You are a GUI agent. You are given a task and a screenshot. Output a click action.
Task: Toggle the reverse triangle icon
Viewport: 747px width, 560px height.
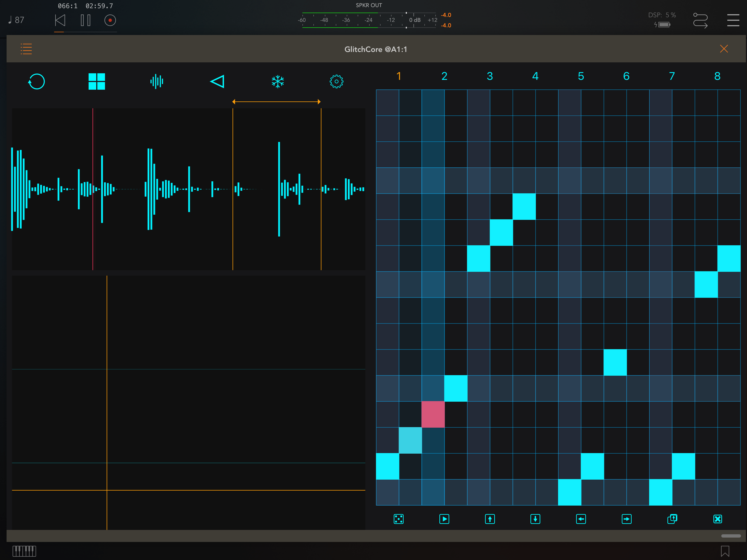[217, 81]
